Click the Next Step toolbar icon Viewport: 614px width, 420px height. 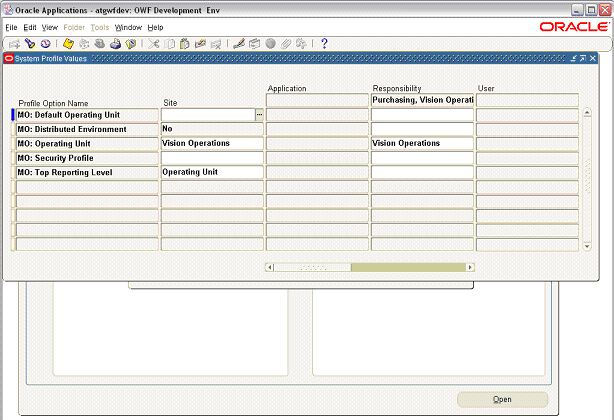coord(84,44)
